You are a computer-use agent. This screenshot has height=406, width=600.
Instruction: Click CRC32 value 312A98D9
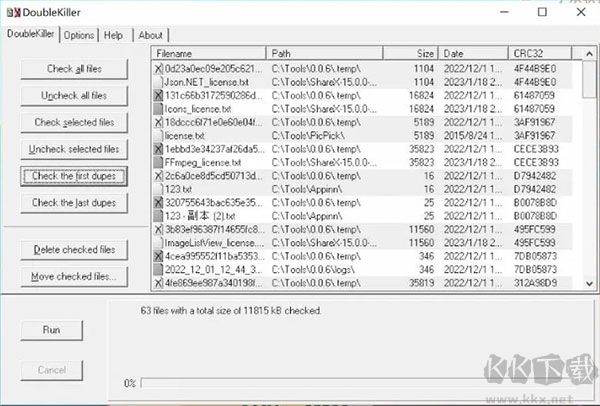535,283
